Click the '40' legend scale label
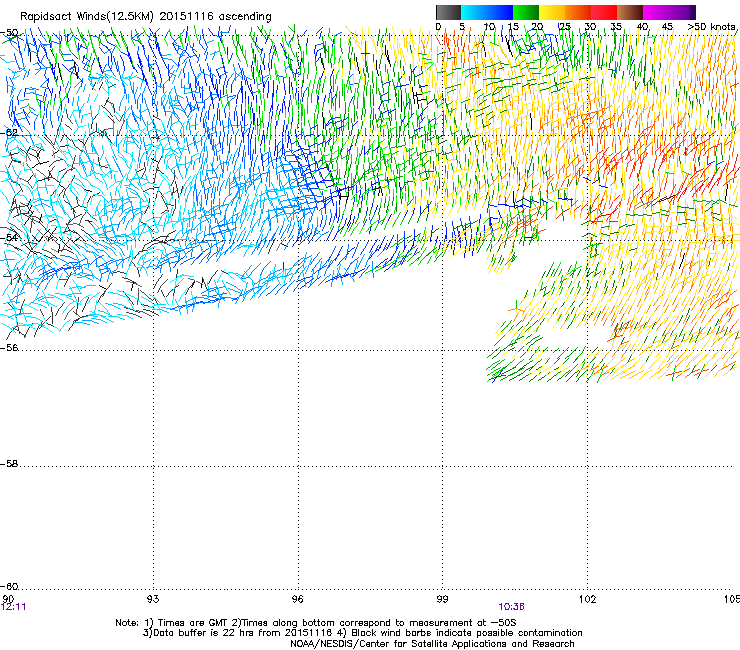 click(x=643, y=27)
